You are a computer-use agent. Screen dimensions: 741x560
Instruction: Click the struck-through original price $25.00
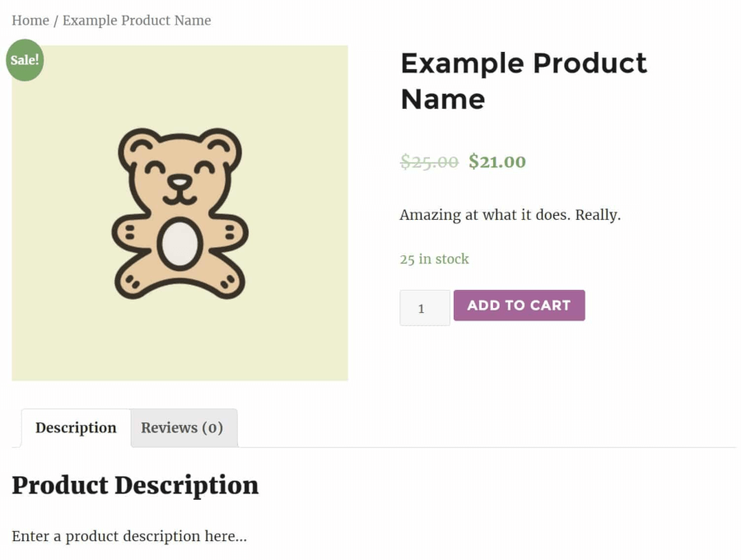429,161
